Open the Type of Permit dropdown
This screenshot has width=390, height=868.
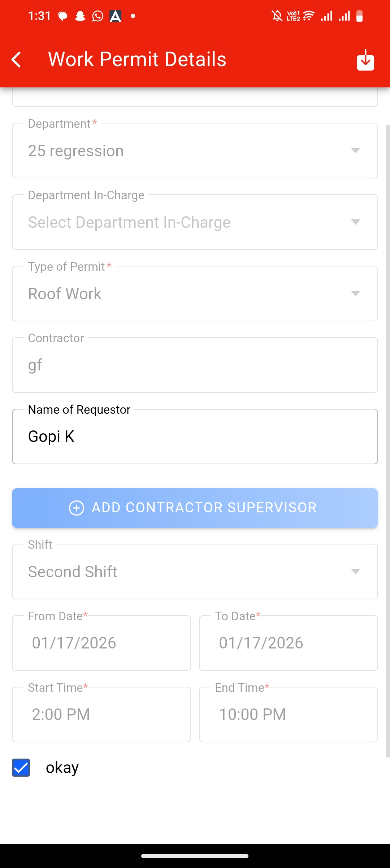click(x=195, y=294)
